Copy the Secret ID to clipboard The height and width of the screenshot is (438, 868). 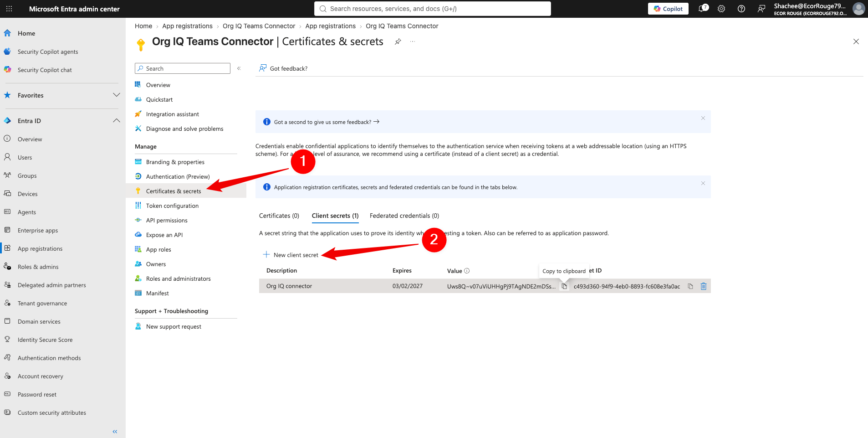690,286
